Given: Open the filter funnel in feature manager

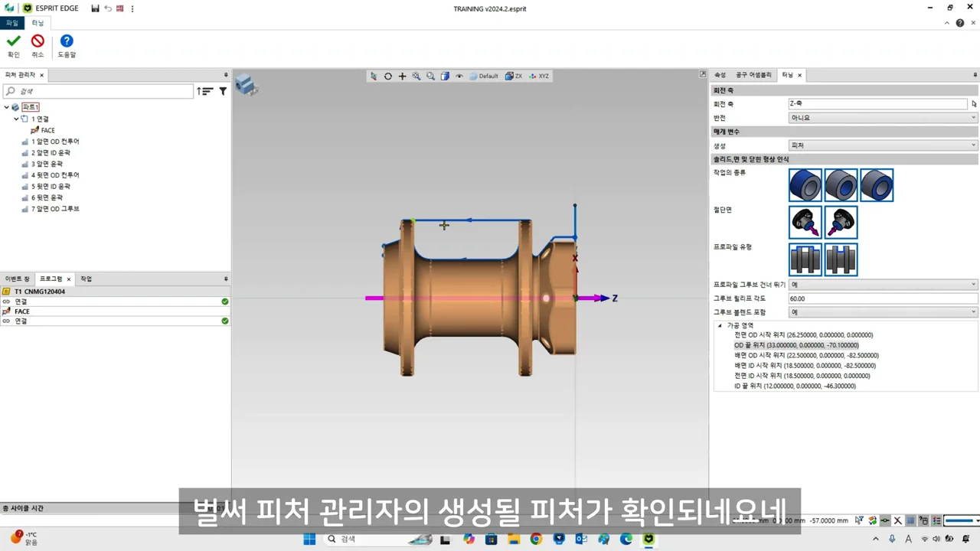Looking at the screenshot, I should click(x=223, y=91).
